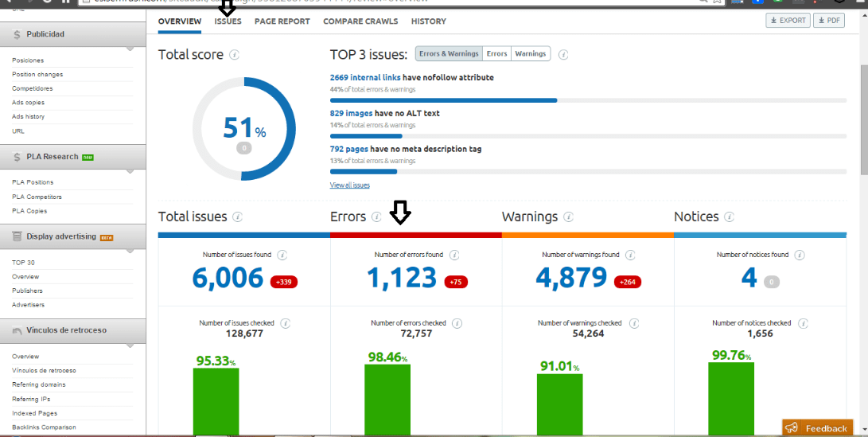
Task: Open the ISSUES tab
Action: (228, 21)
